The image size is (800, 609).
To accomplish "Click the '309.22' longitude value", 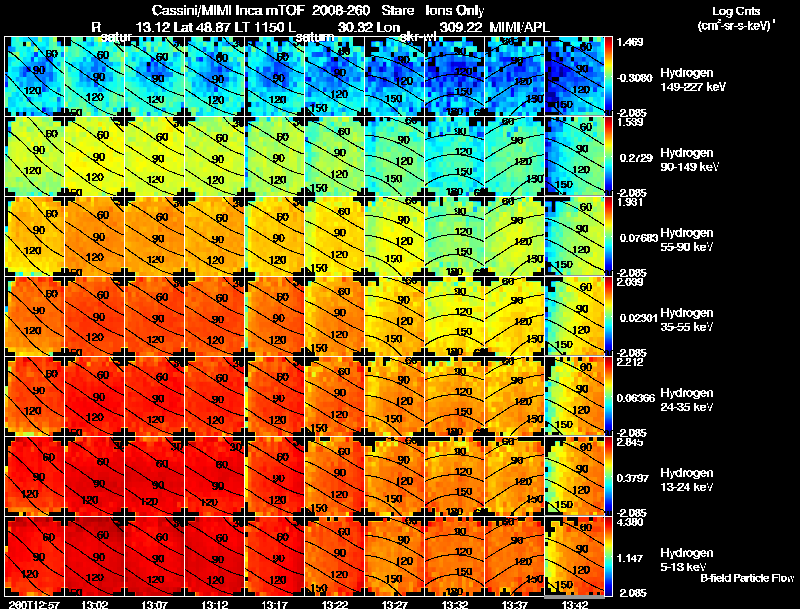I will [461, 27].
